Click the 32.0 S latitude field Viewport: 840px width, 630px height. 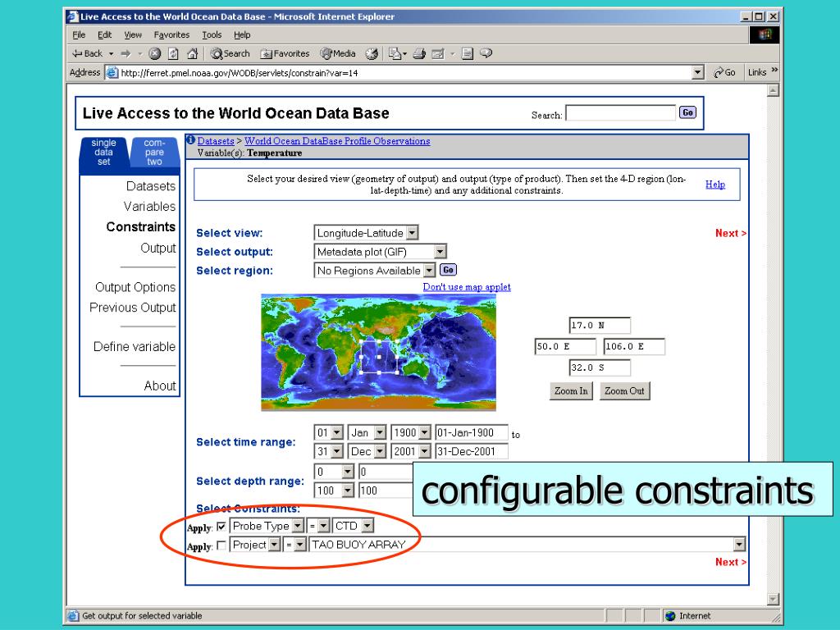pos(600,368)
